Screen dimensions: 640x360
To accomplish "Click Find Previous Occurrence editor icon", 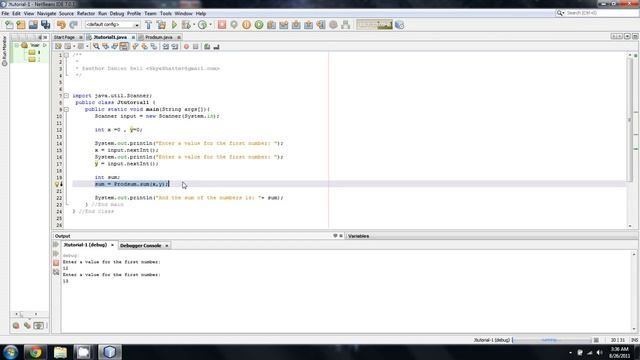I will point(106,47).
